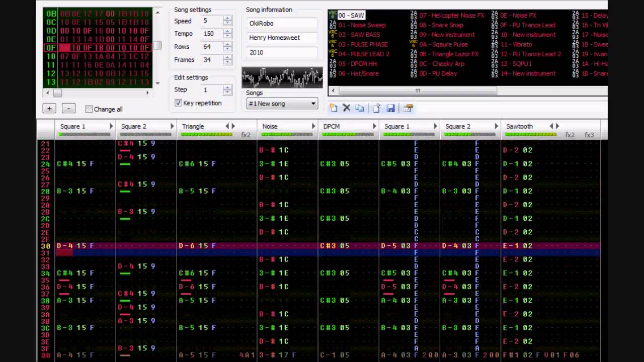Decrease the Tempo value
The width and height of the screenshot is (644, 362).
pos(227,36)
